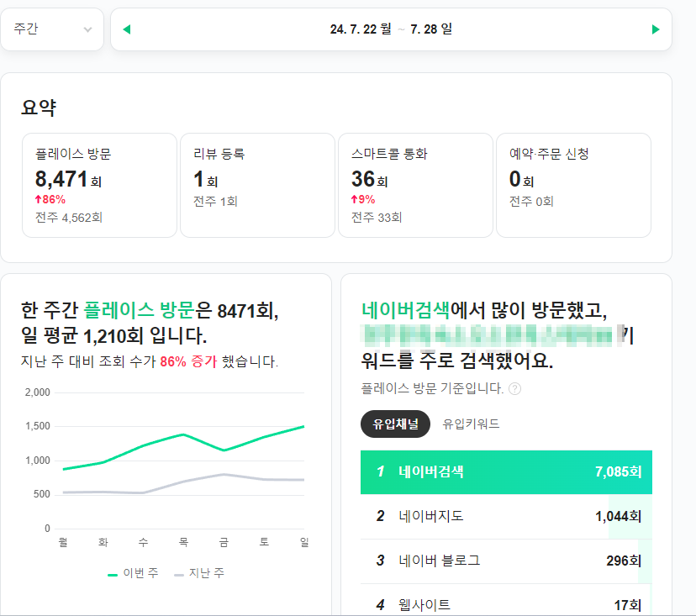Click the dropdown chevron next to 주간
This screenshot has height=616, width=696.
88,29
